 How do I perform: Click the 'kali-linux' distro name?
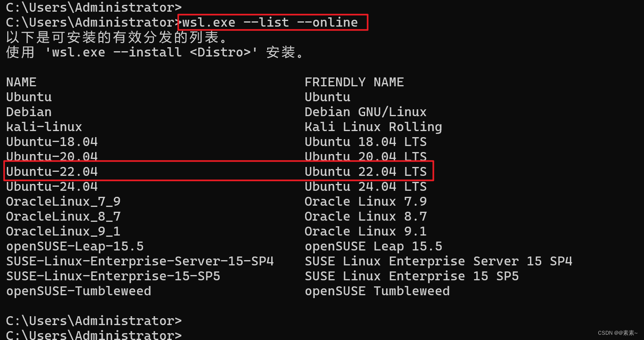click(44, 127)
